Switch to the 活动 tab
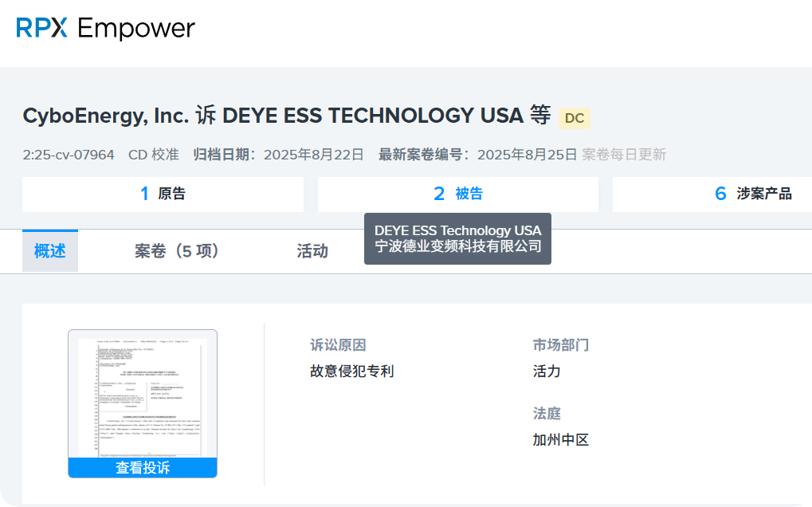812x507 pixels. pyautogui.click(x=312, y=251)
